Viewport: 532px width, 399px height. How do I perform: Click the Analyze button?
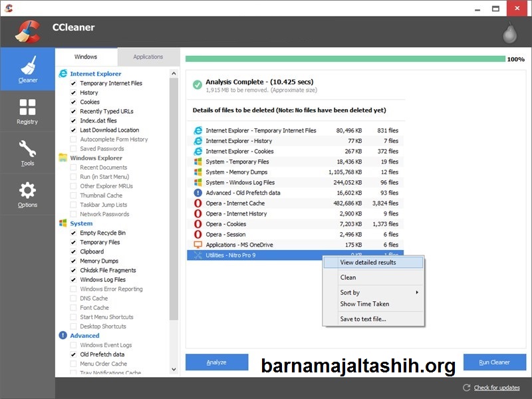pos(217,362)
